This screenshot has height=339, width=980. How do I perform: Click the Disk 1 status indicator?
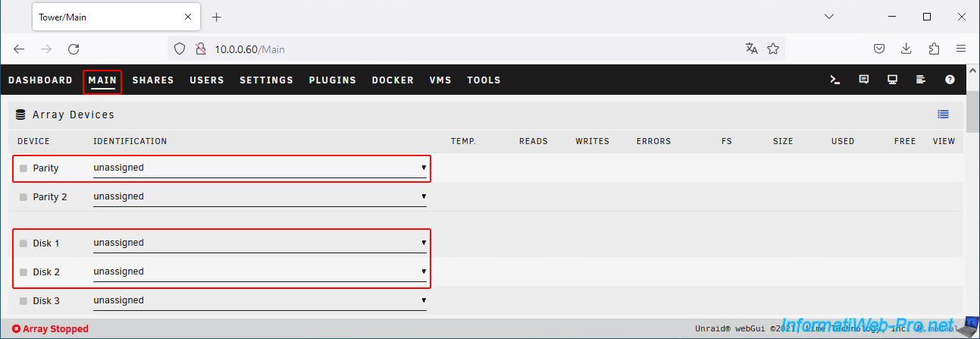[23, 243]
